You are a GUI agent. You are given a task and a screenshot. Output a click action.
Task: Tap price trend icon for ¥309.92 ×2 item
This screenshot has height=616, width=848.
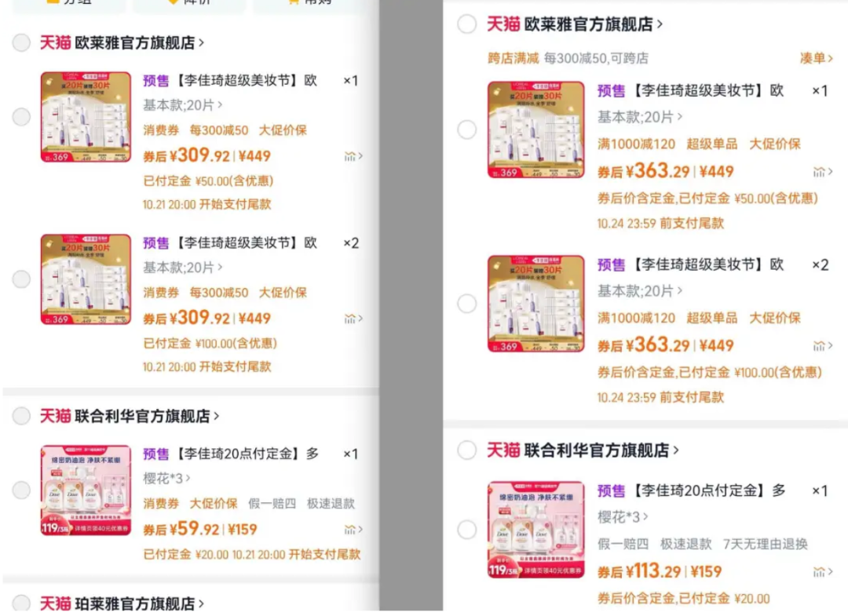pyautogui.click(x=353, y=319)
